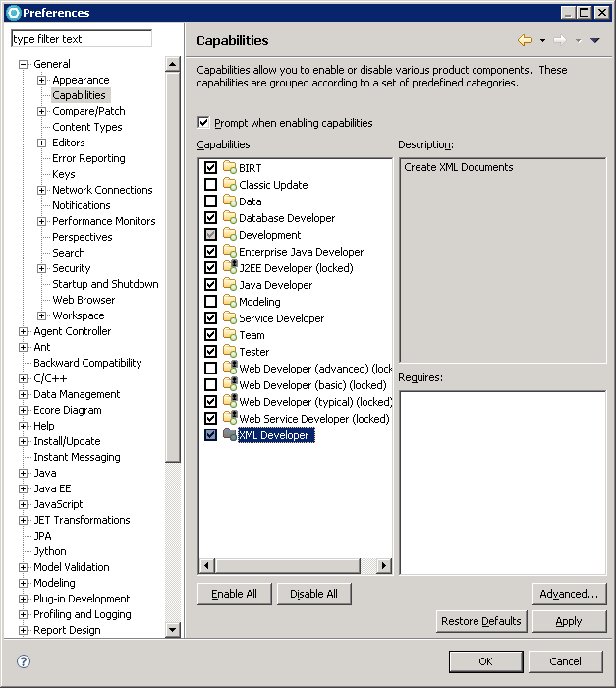This screenshot has width=616, height=688.
Task: Click the Restore Defaults button
Action: 481,621
